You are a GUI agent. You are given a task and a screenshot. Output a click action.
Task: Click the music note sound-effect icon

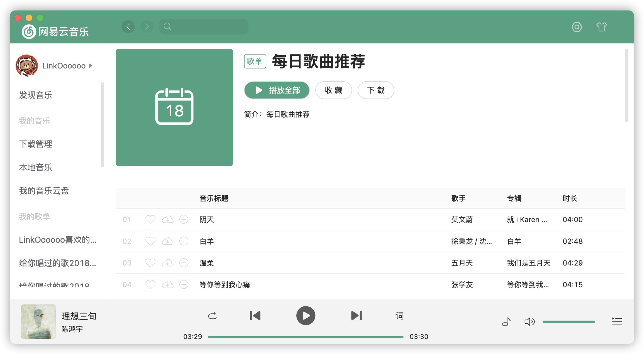[x=506, y=322]
